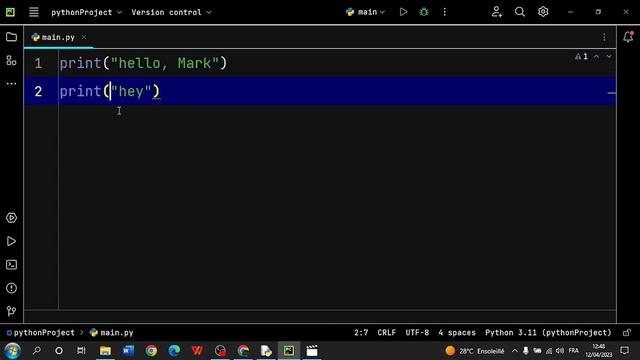The image size is (640, 360).
Task: Open Microsoft Word from taskbar
Action: coord(128,351)
